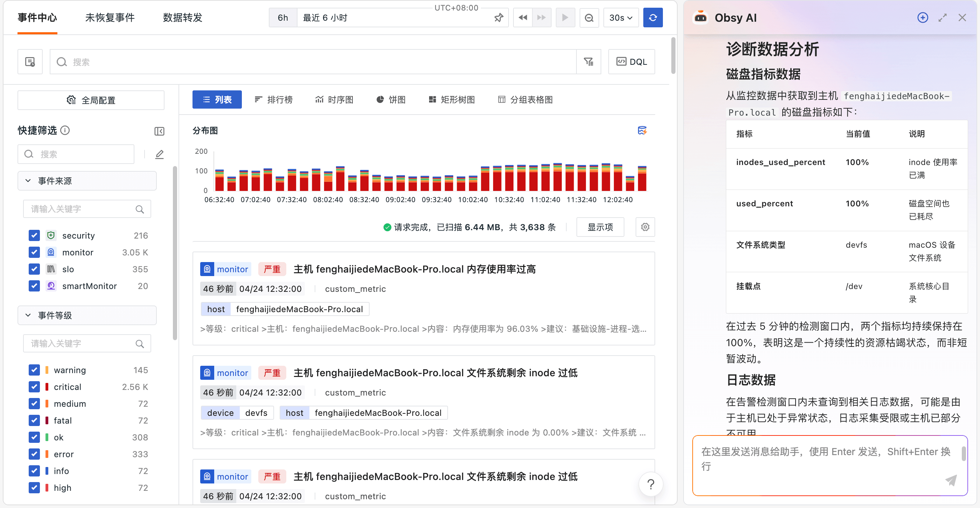Switch to the 未恢复事件 tab

110,18
